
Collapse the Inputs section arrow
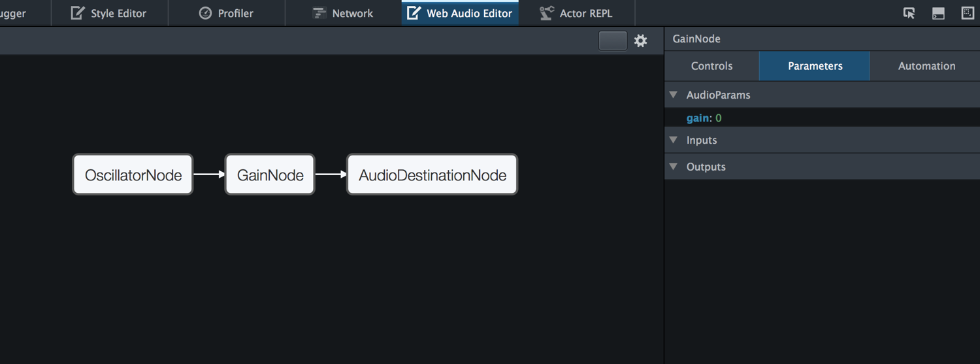pos(674,140)
